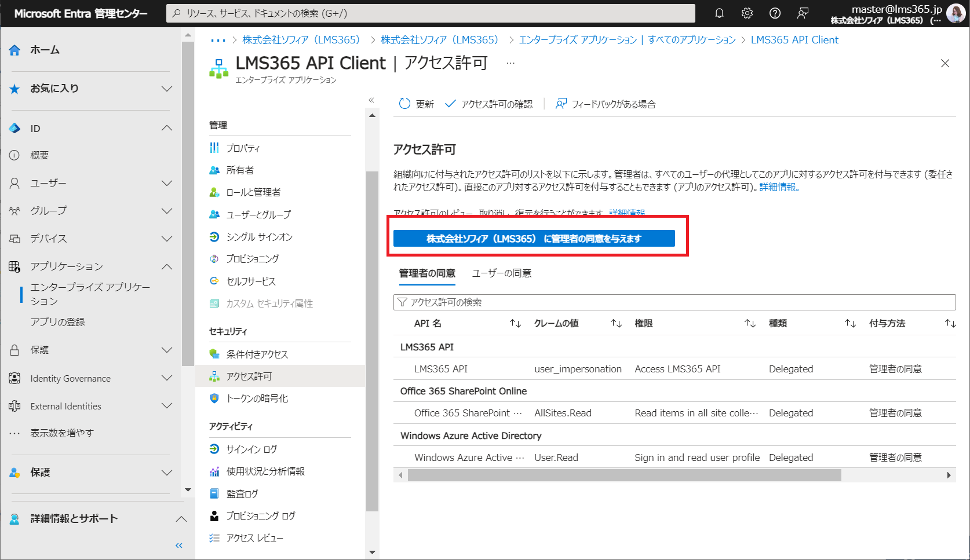Collapse the アプリケーション menu chevron
The image size is (970, 560).
coord(167,266)
